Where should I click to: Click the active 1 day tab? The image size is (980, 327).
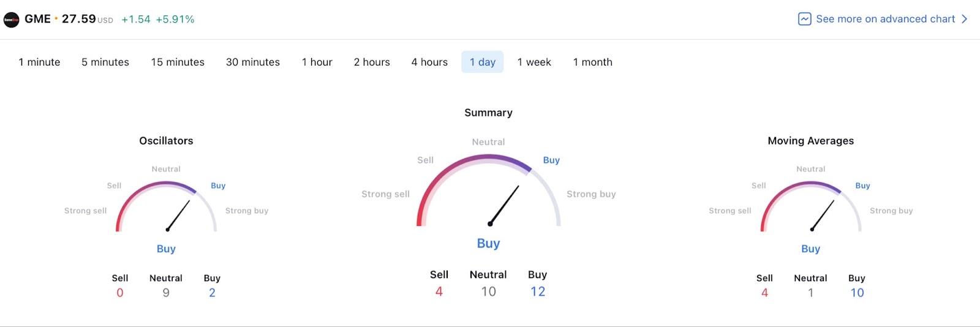point(483,62)
